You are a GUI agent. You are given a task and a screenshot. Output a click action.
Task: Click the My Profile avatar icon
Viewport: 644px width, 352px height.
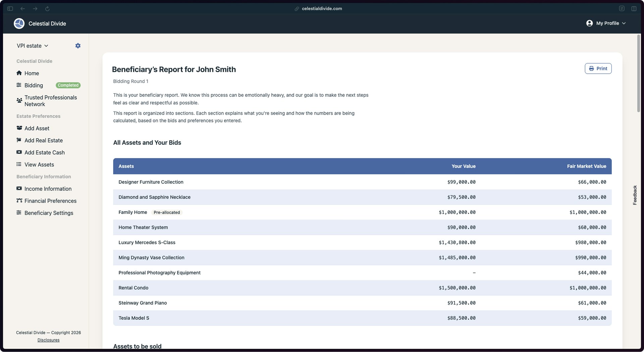click(589, 23)
